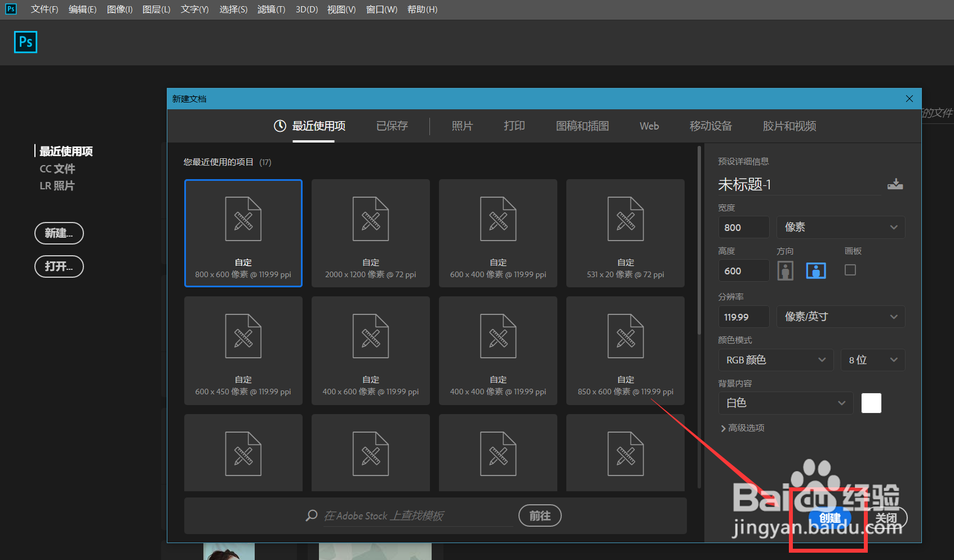Viewport: 954px width, 560px height.
Task: Click the 创建 create button
Action: [830, 518]
